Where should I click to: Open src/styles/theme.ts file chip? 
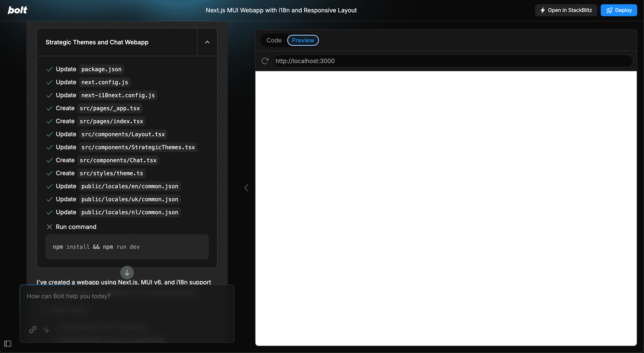(x=111, y=173)
